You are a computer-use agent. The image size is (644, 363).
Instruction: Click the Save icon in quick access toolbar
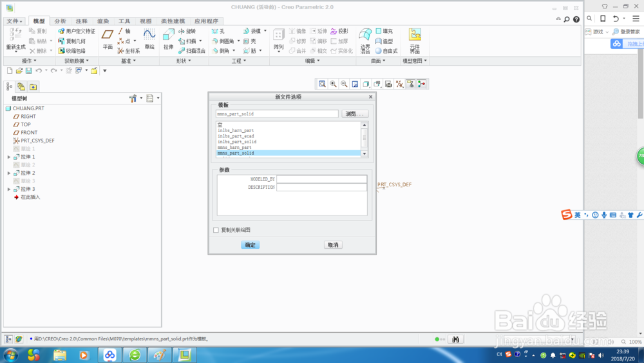tap(29, 71)
